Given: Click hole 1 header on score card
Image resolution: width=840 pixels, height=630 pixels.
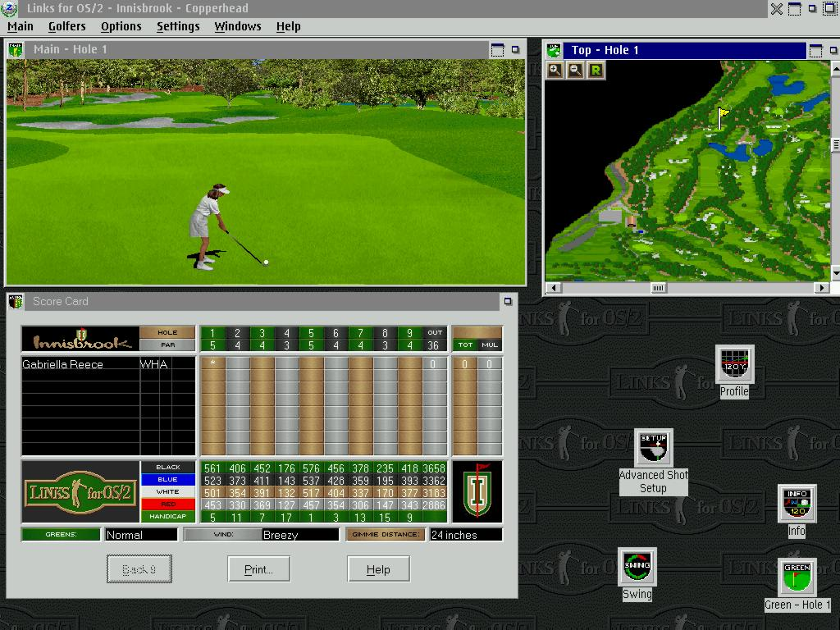Looking at the screenshot, I should point(212,333).
